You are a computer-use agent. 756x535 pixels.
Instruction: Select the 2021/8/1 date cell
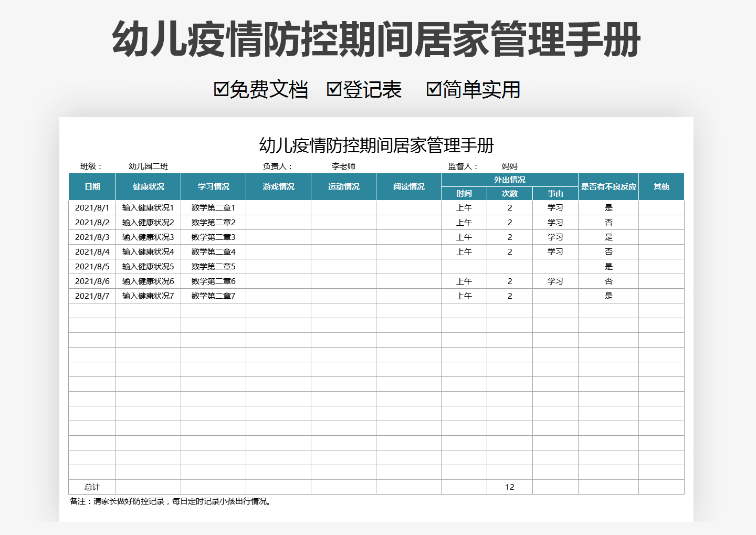click(x=92, y=207)
